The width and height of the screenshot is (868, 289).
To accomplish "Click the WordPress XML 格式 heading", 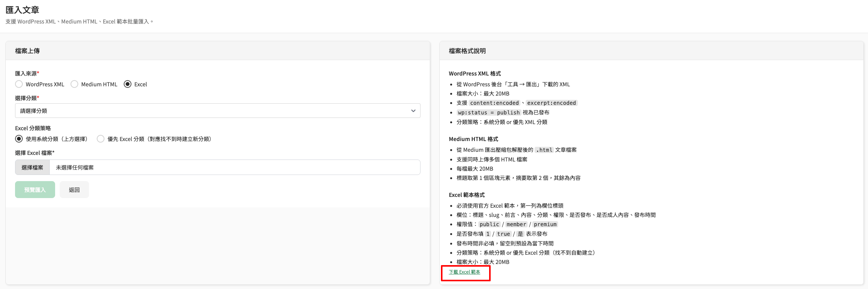I will 475,74.
